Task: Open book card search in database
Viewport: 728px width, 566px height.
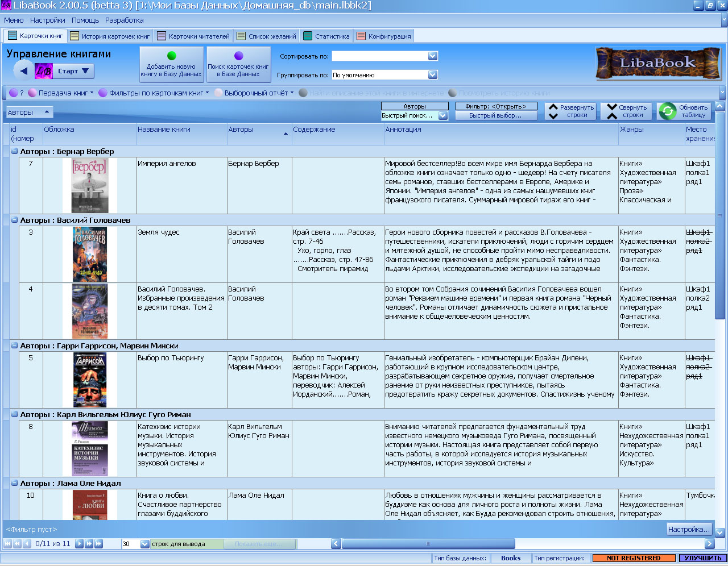Action: (238, 65)
